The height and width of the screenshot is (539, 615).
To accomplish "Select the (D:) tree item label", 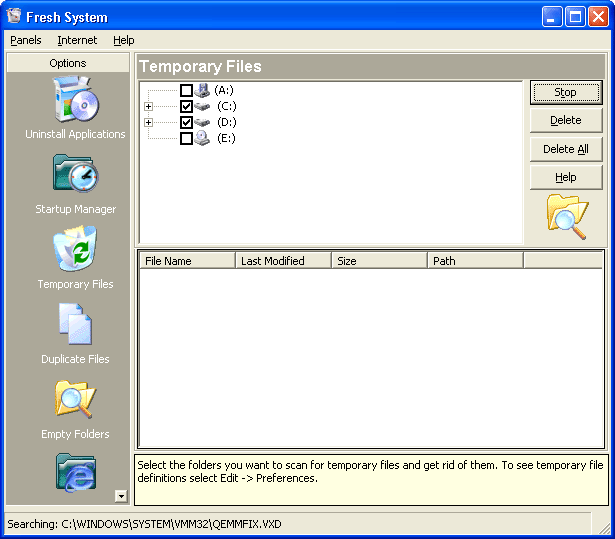I will [227, 122].
